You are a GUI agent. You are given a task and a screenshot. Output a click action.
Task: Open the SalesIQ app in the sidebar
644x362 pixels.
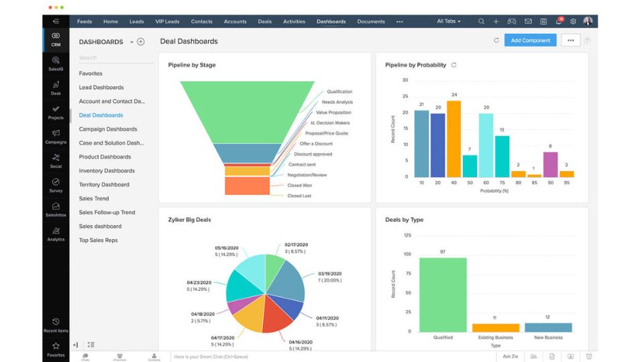pos(56,63)
